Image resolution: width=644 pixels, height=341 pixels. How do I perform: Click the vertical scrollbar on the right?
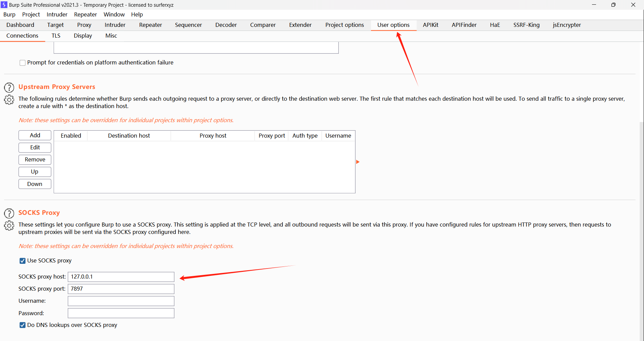pos(641,201)
